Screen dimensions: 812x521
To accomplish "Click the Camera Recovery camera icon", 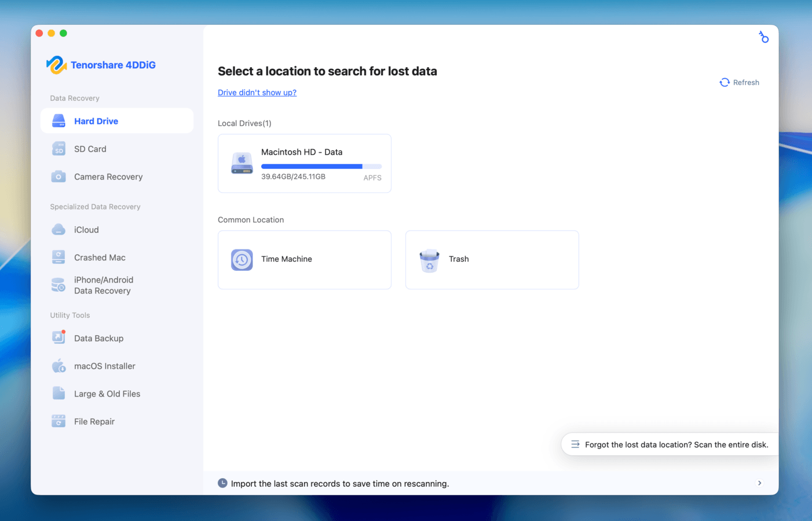I will 58,177.
